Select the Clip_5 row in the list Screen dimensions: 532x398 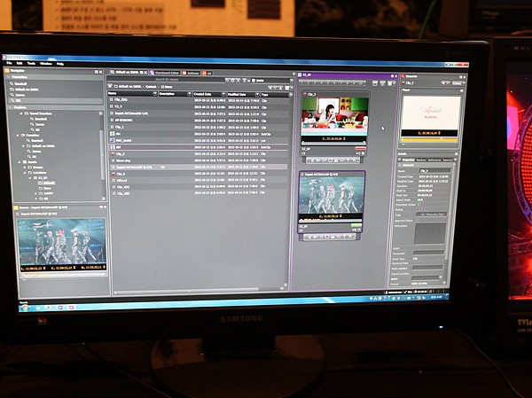(200, 174)
